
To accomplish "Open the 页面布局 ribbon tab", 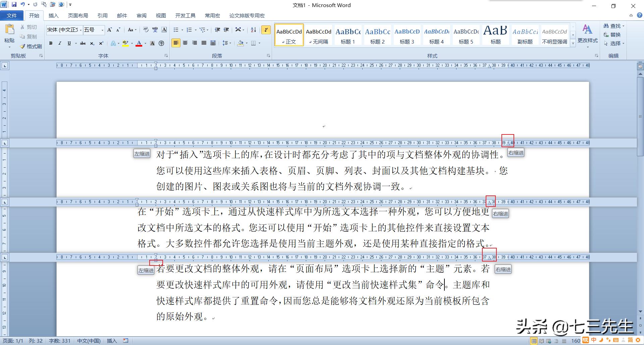I will pos(77,15).
